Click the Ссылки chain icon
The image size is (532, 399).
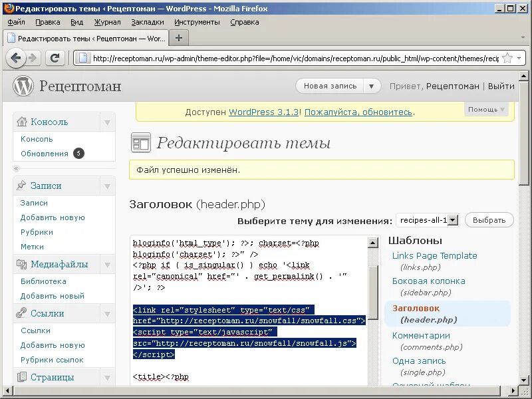click(21, 313)
